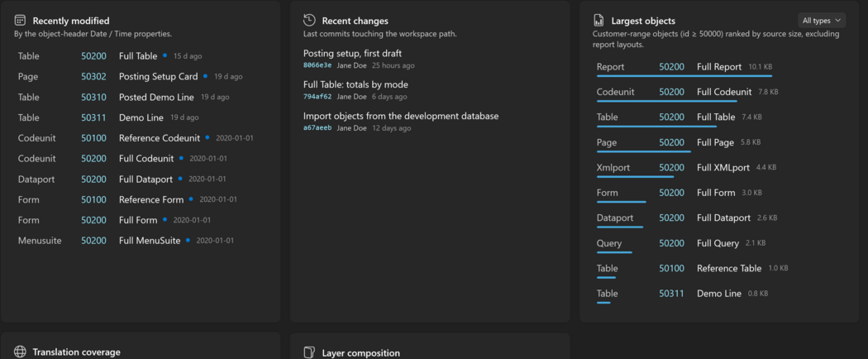
Task: Select Full Report row in Largest objects
Action: [719, 68]
